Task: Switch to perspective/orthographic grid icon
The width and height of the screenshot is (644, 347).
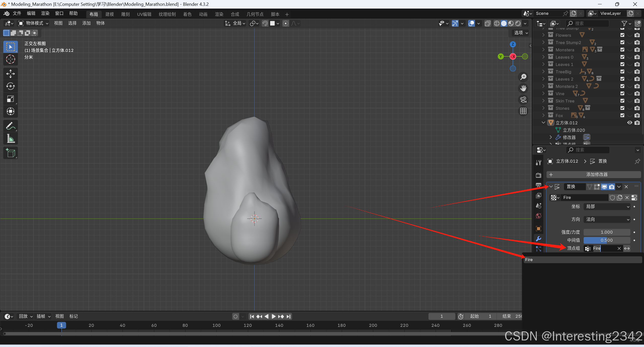Action: pos(523,111)
